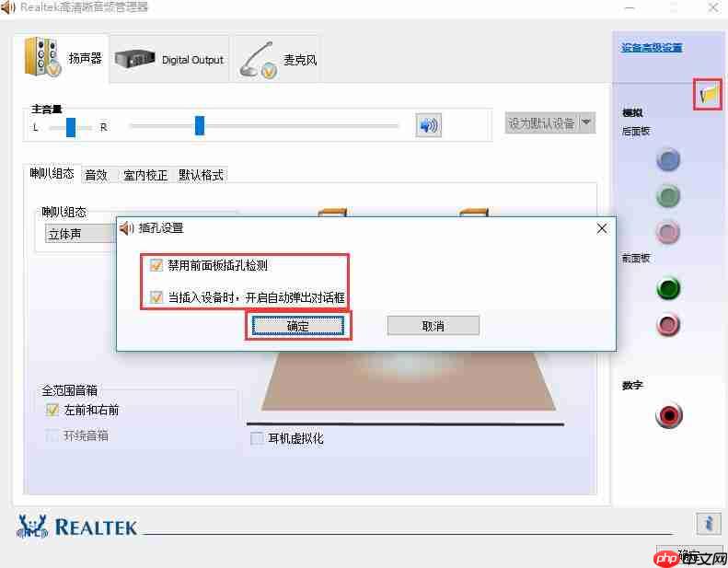Image resolution: width=728 pixels, height=568 pixels.
Task: Enable 耳机虚拟化 headphone virtualization checkbox
Action: click(x=257, y=438)
